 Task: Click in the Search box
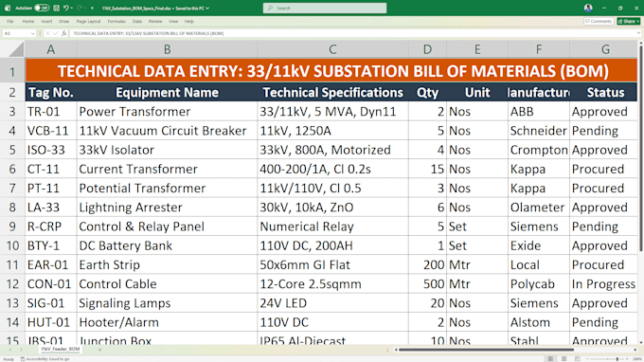[325, 8]
